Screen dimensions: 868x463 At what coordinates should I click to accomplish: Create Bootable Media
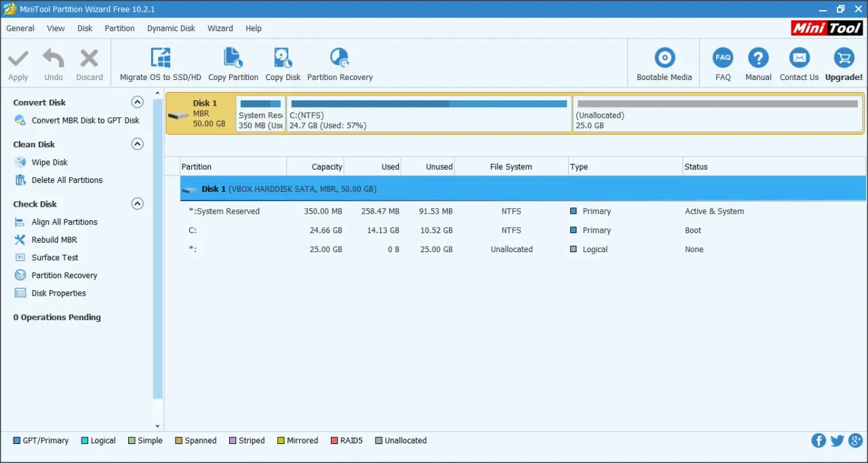click(664, 64)
